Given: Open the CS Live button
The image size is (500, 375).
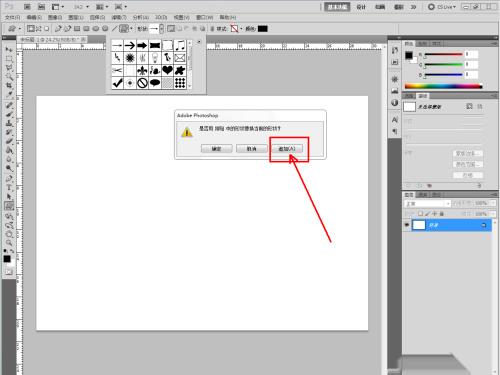Looking at the screenshot, I should (x=442, y=7).
